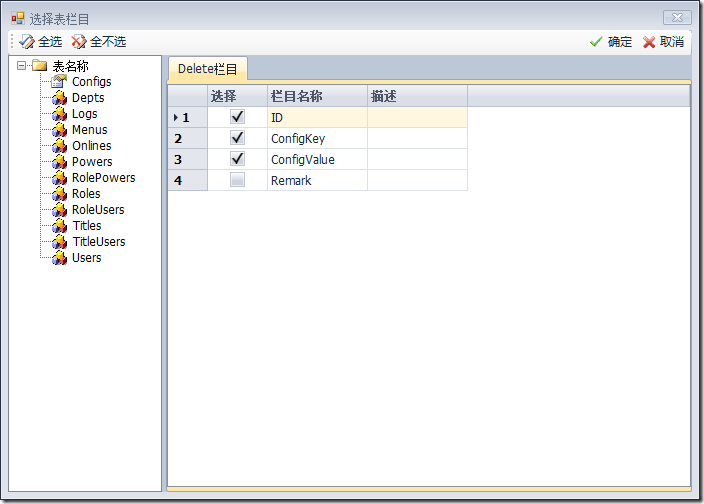Click the 描述 cell of ConfigValue row

click(418, 159)
